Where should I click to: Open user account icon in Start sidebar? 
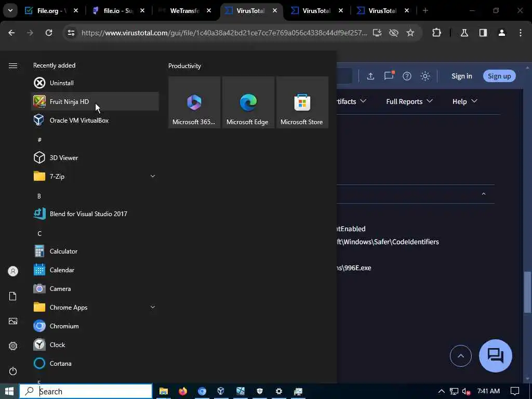click(13, 271)
